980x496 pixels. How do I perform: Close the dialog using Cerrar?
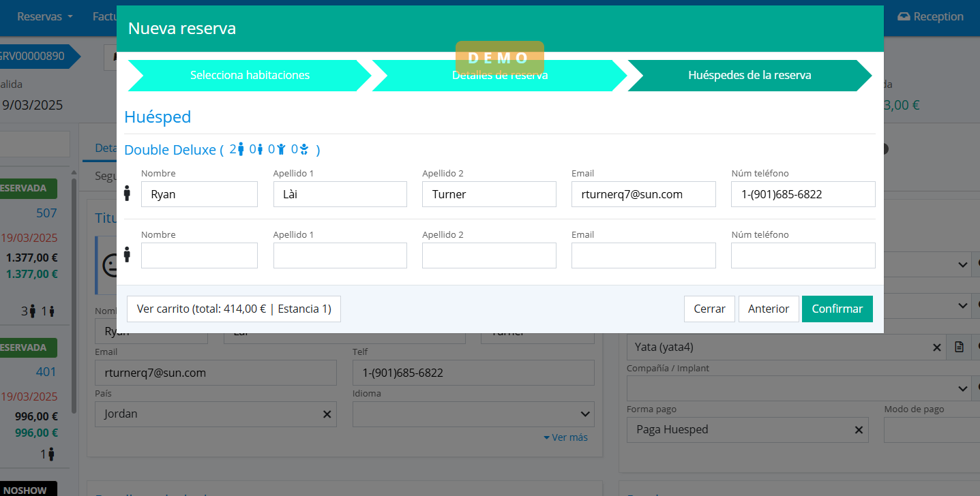[709, 309]
